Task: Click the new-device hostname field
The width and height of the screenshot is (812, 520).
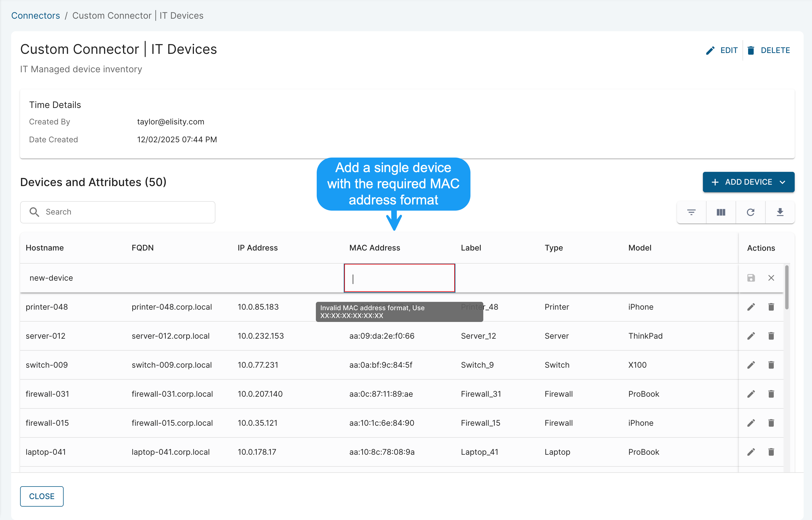Action: pos(51,278)
